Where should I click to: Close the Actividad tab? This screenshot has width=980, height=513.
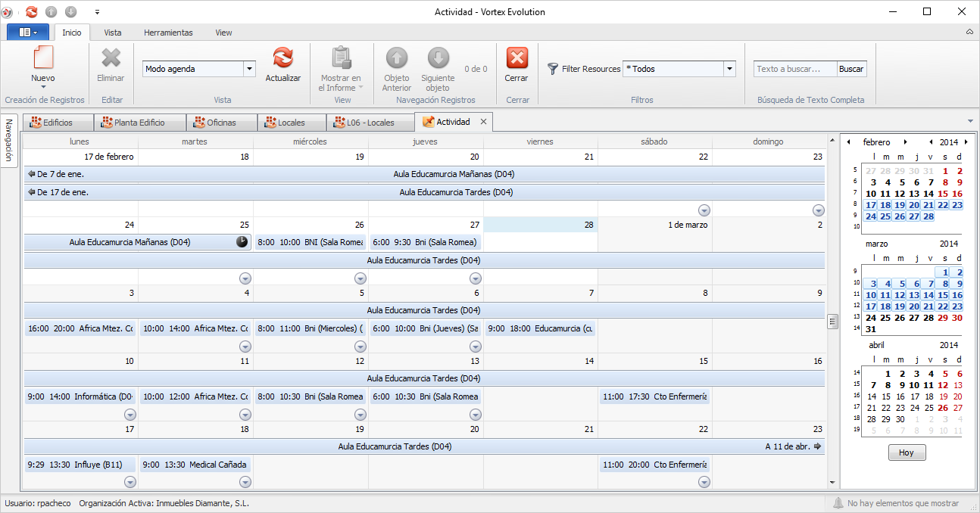(483, 122)
